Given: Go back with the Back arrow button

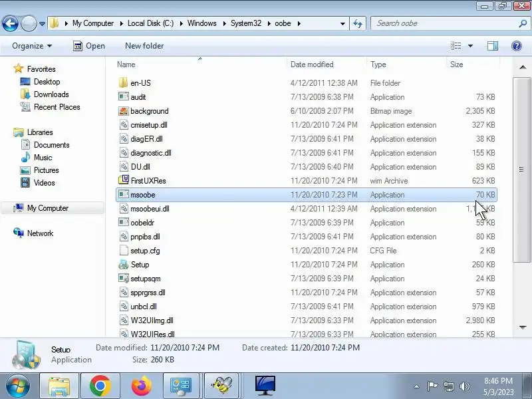Looking at the screenshot, I should (10, 23).
